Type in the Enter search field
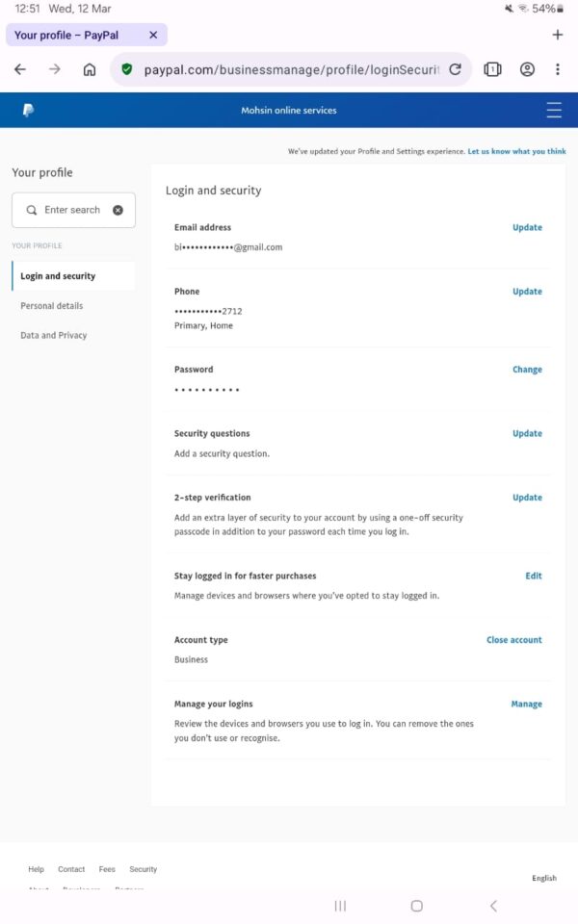 72,210
